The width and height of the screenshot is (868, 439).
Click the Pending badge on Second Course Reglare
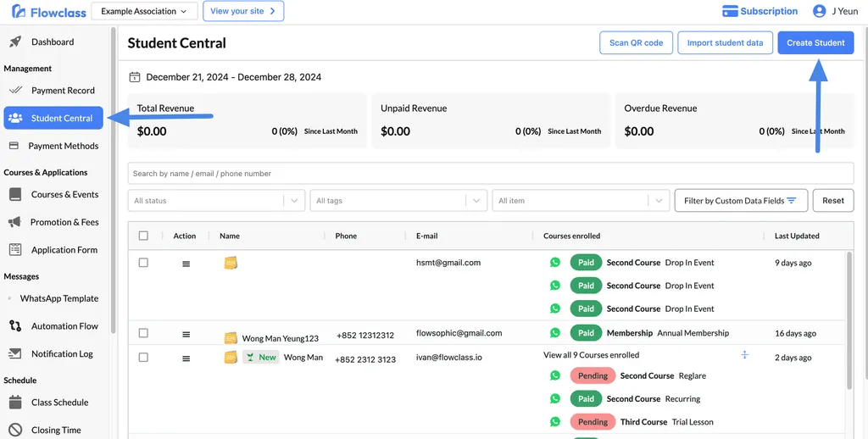[x=593, y=375]
